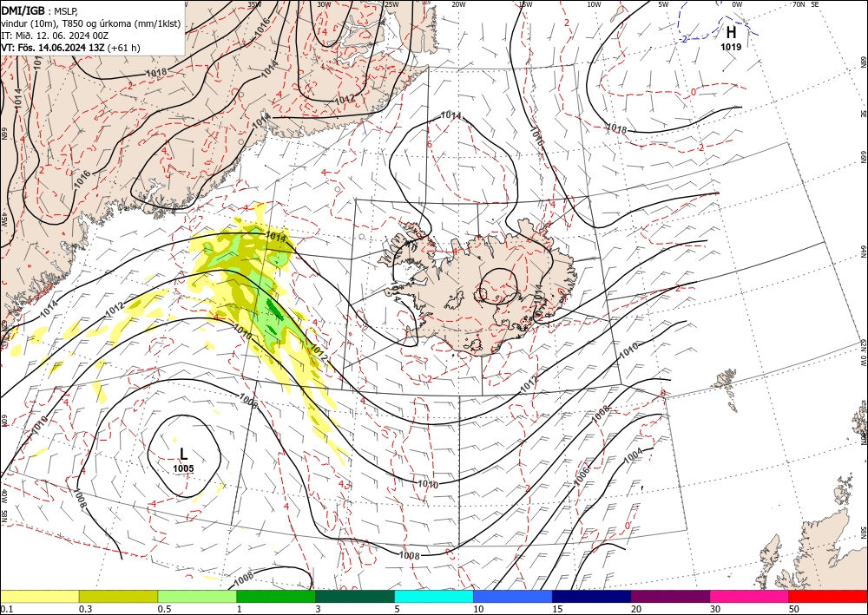Click the 'vindur (10m), T850 og úrkoma' line
Image resolution: width=868 pixels, height=615 pixels.
tap(91, 23)
